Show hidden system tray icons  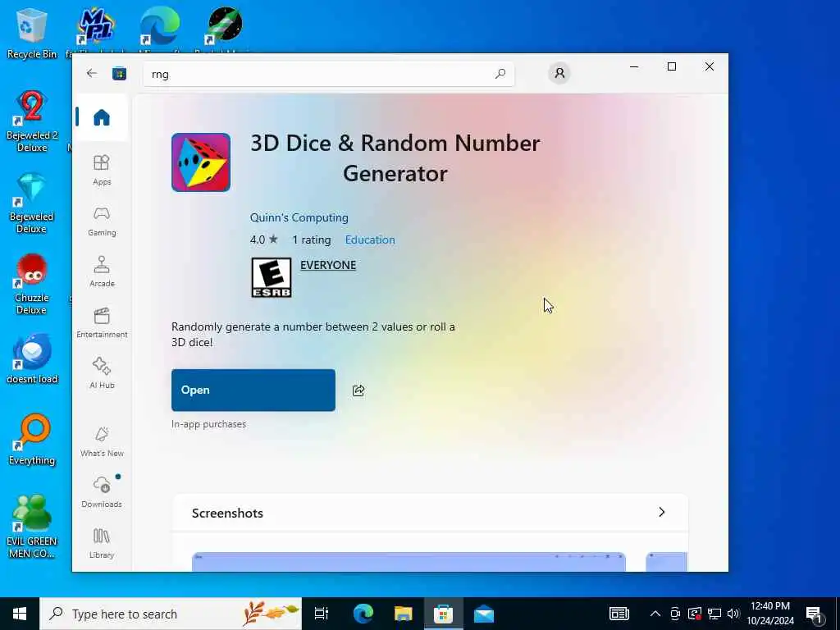655,614
